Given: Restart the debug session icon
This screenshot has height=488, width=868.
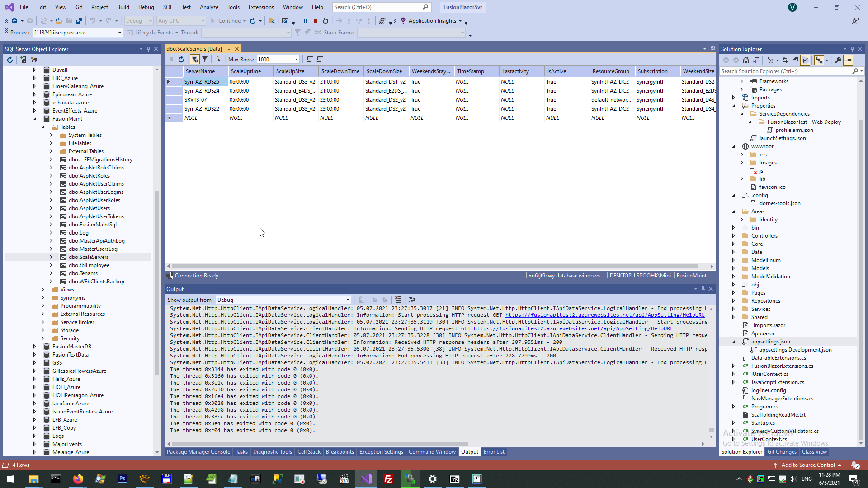Looking at the screenshot, I should point(325,21).
